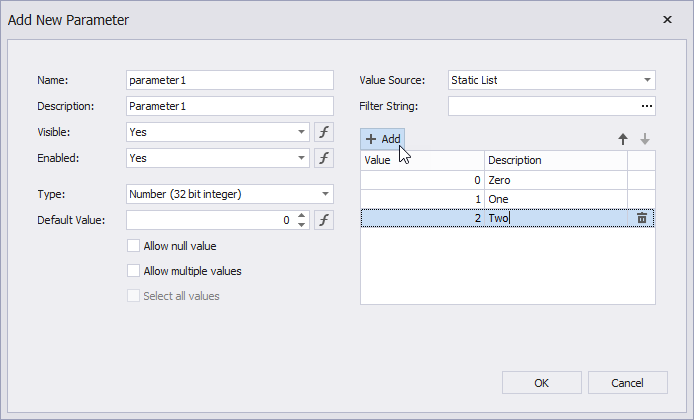
Task: Click the expression icon next to Visible
Action: [x=323, y=132]
